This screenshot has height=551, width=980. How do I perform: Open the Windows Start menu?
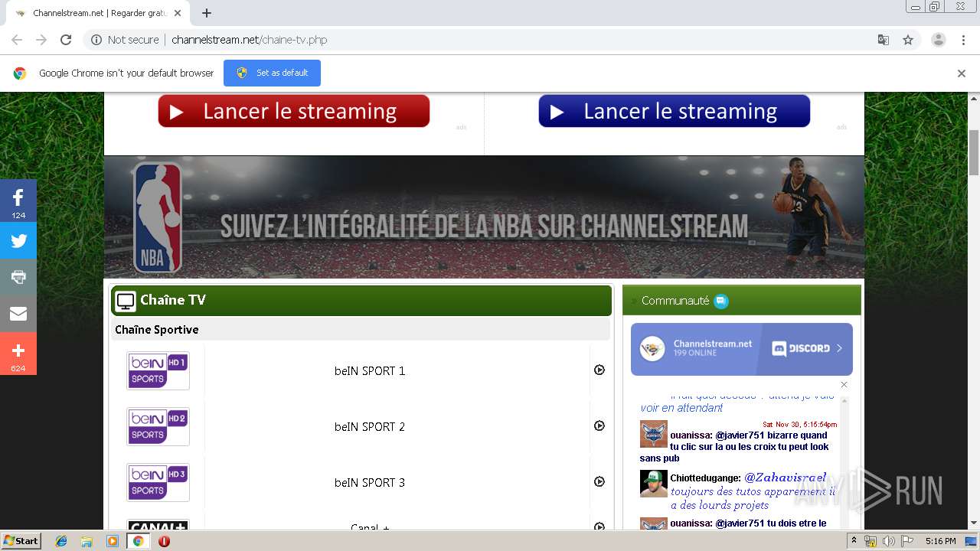[21, 540]
